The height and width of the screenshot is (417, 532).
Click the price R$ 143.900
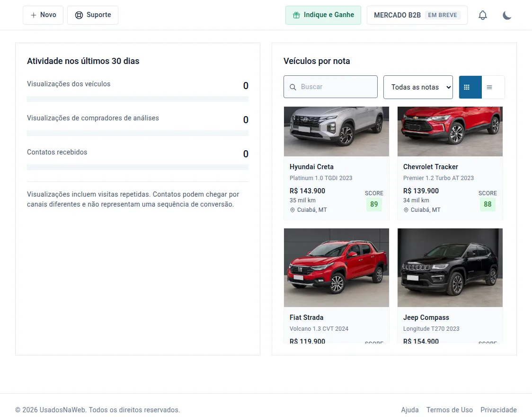[307, 191]
